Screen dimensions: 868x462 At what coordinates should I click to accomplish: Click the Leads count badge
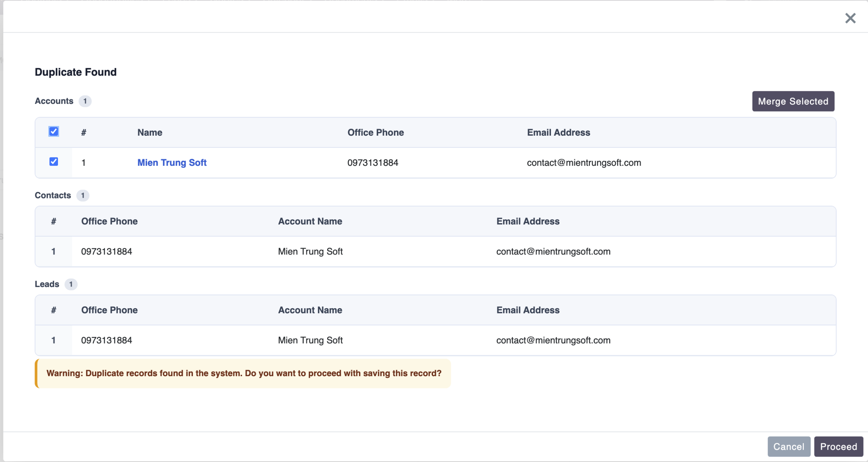coord(71,284)
